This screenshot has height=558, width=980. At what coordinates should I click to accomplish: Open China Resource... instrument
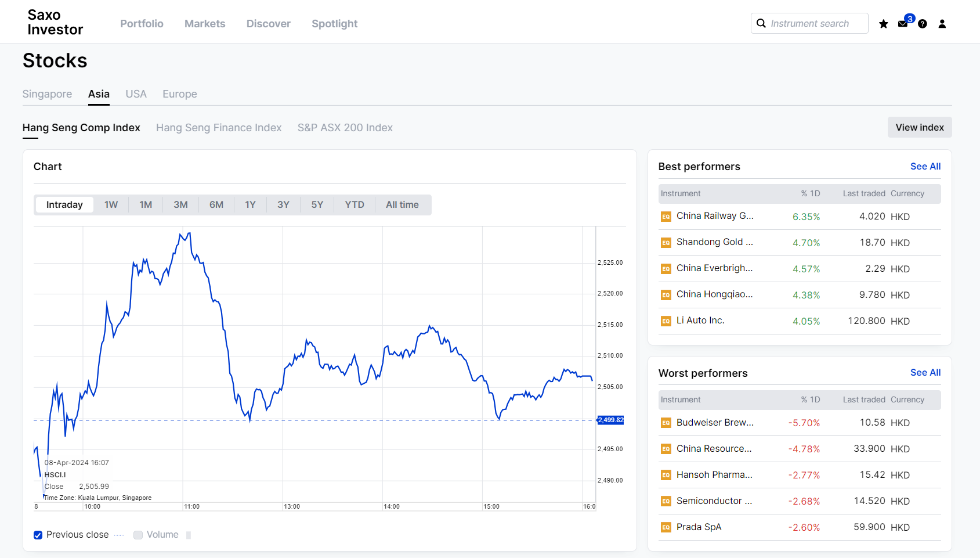click(x=714, y=448)
